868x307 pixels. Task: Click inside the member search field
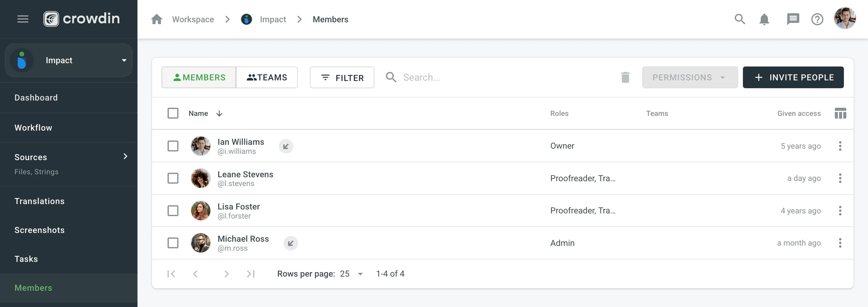[x=438, y=77]
